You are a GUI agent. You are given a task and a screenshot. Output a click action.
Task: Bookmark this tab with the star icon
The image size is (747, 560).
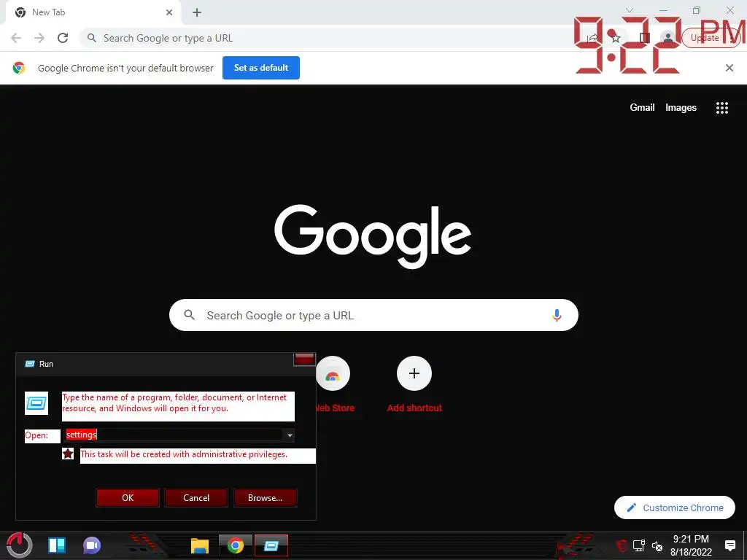pyautogui.click(x=616, y=38)
